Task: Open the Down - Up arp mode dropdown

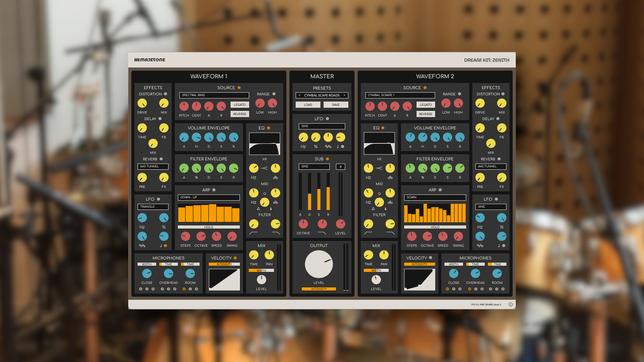Action: point(209,197)
